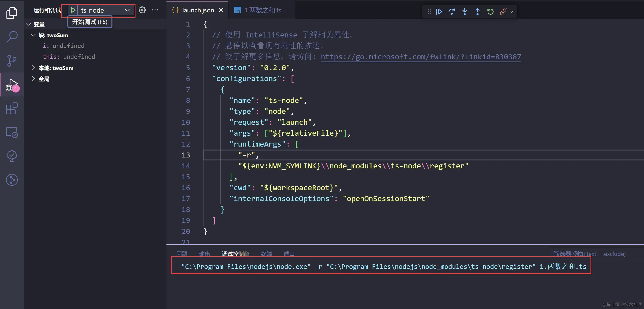Click the filter input in debug console
The height and width of the screenshot is (309, 644).
[597, 254]
